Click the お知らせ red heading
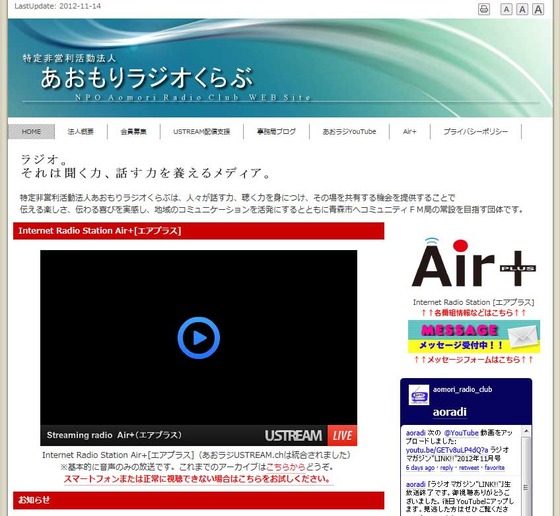Viewport: 560px width, 516px height. [x=199, y=500]
